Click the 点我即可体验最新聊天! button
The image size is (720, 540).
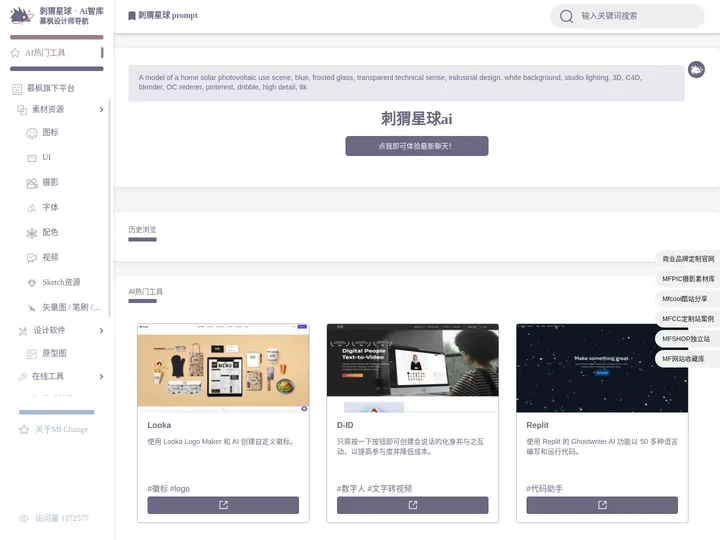coord(417,146)
